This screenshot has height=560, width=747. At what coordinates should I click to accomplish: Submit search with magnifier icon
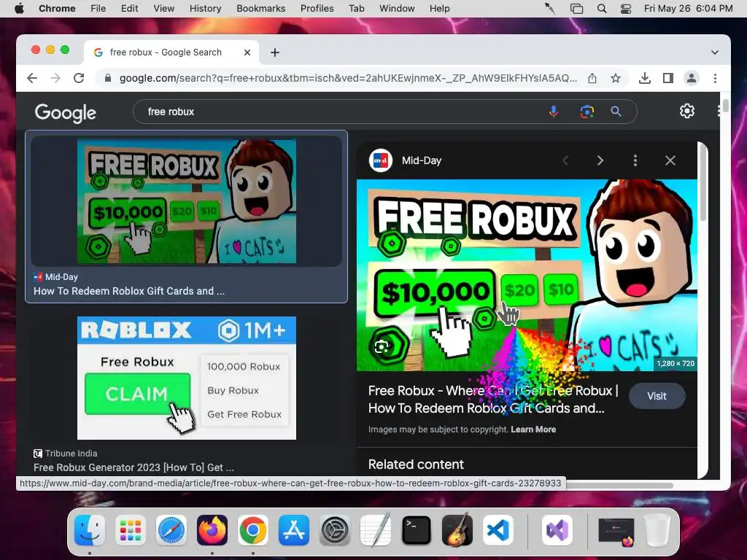[x=616, y=112]
